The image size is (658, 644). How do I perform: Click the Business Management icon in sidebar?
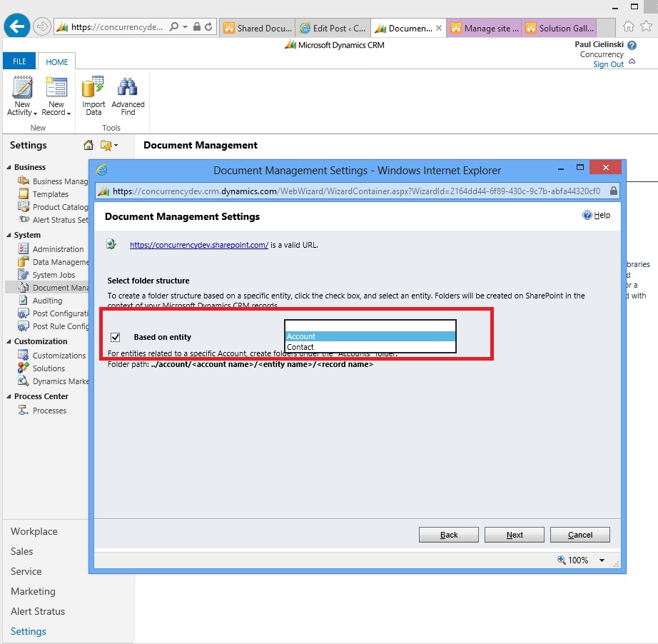[24, 181]
